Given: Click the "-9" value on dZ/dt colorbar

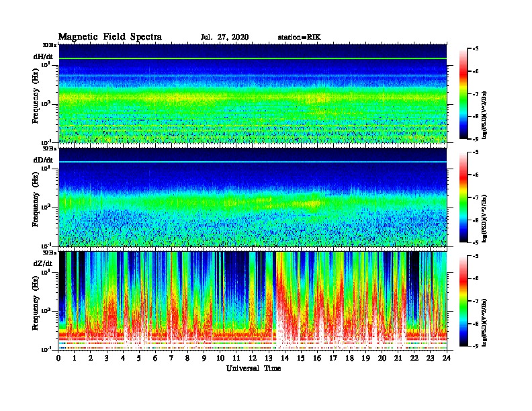Looking at the screenshot, I should [x=476, y=346].
